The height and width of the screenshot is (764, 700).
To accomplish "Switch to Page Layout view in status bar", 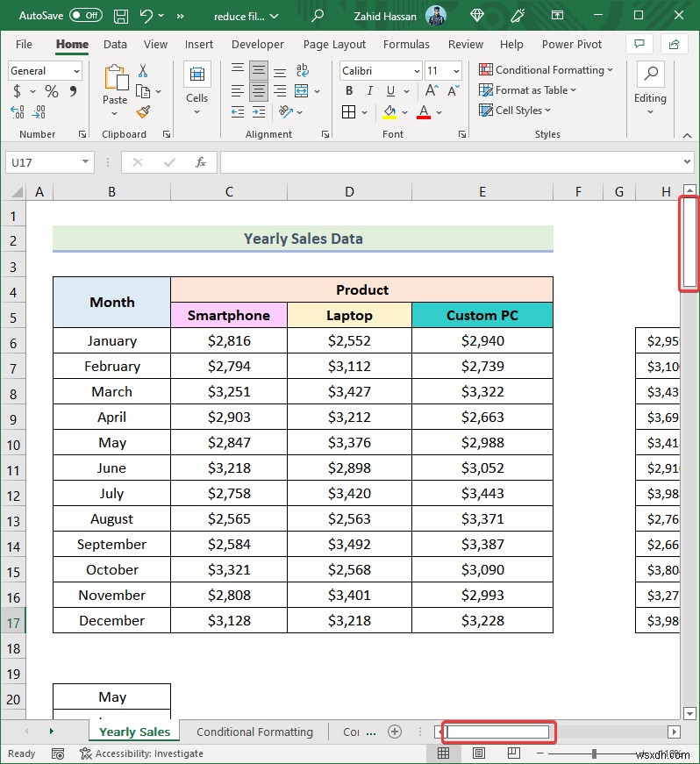I will (x=479, y=753).
